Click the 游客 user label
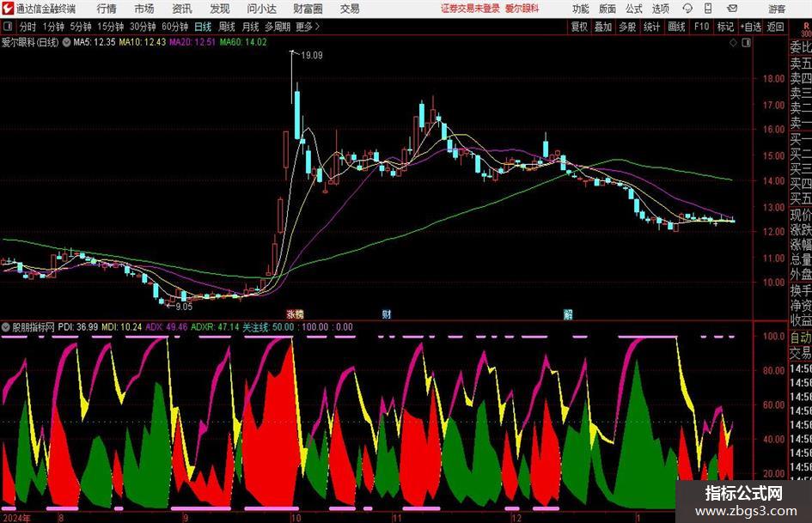Image resolution: width=812 pixels, height=523 pixels. 777,9
